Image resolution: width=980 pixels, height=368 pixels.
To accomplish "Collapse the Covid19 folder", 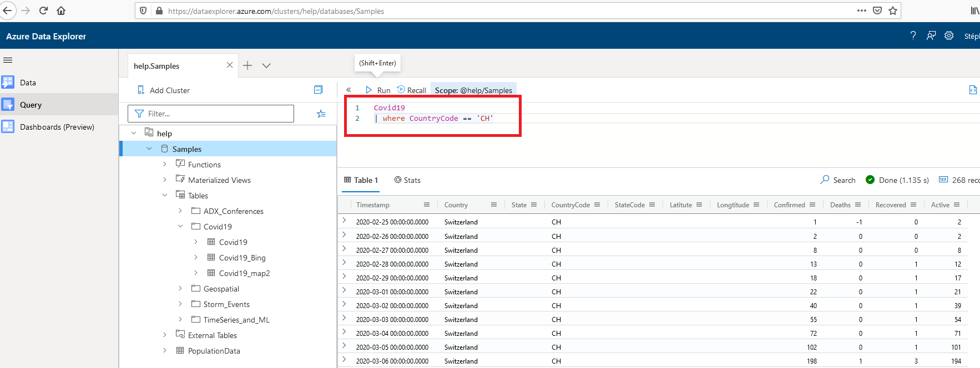I will (180, 226).
